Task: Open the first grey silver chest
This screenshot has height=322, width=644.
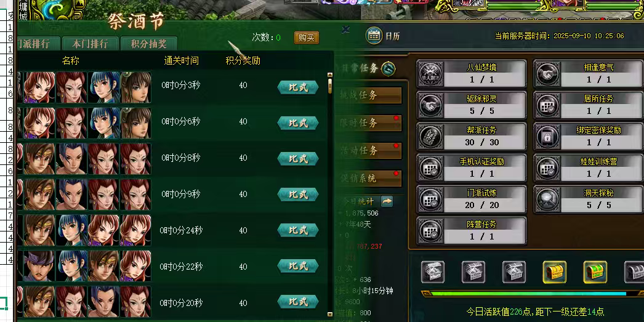Action: point(432,272)
